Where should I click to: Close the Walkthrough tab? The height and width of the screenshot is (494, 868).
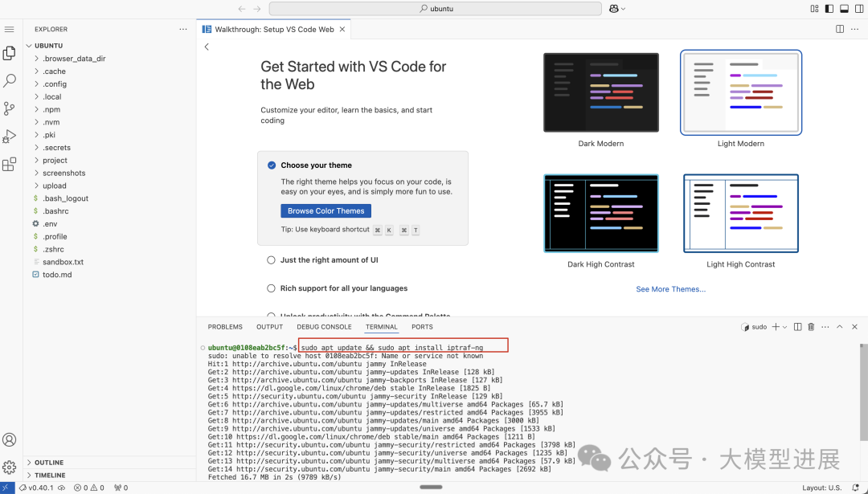click(342, 30)
